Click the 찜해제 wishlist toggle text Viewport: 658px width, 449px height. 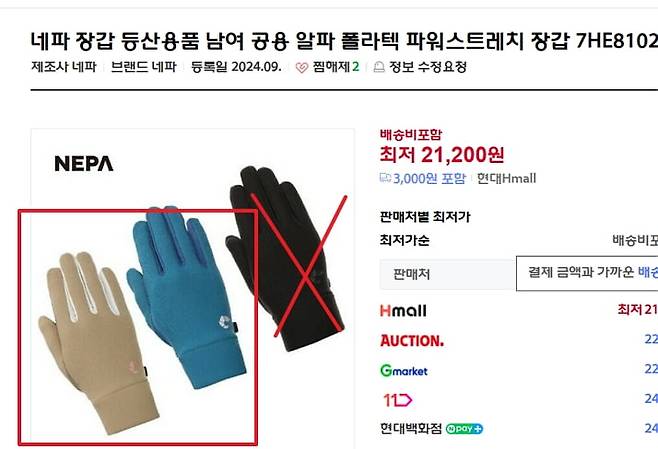331,67
